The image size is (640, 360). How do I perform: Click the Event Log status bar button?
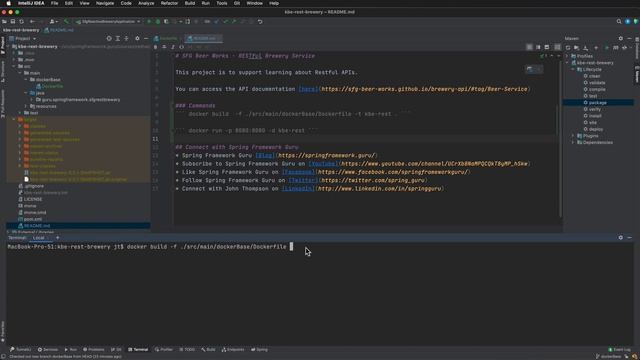620,349
